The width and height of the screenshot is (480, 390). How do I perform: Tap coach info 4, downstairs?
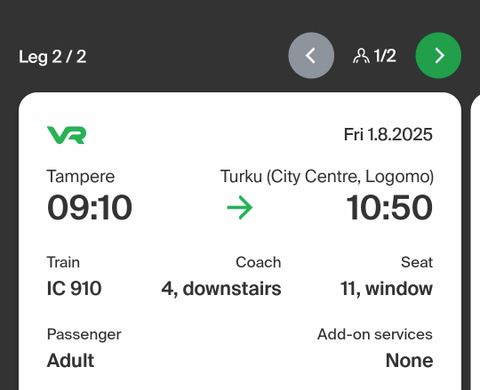(x=221, y=289)
